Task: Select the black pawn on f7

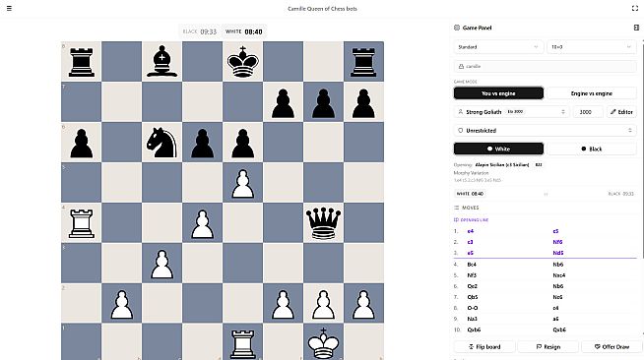Action: 283,103
